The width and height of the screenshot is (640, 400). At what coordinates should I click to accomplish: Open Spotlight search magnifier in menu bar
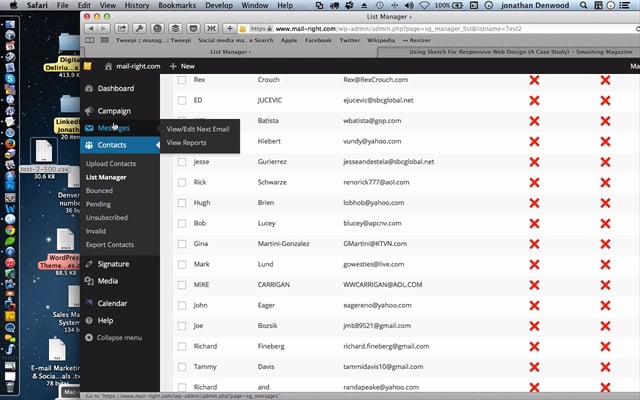(584, 5)
